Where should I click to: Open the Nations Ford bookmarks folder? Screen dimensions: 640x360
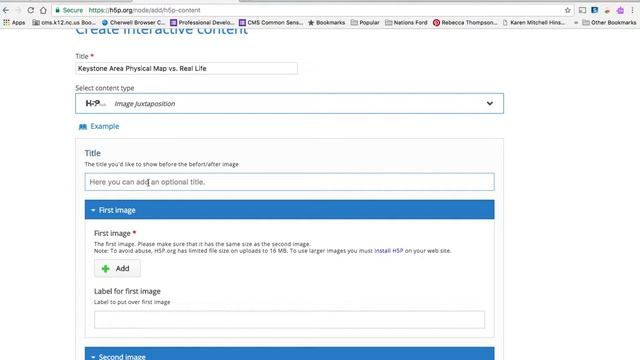click(406, 22)
